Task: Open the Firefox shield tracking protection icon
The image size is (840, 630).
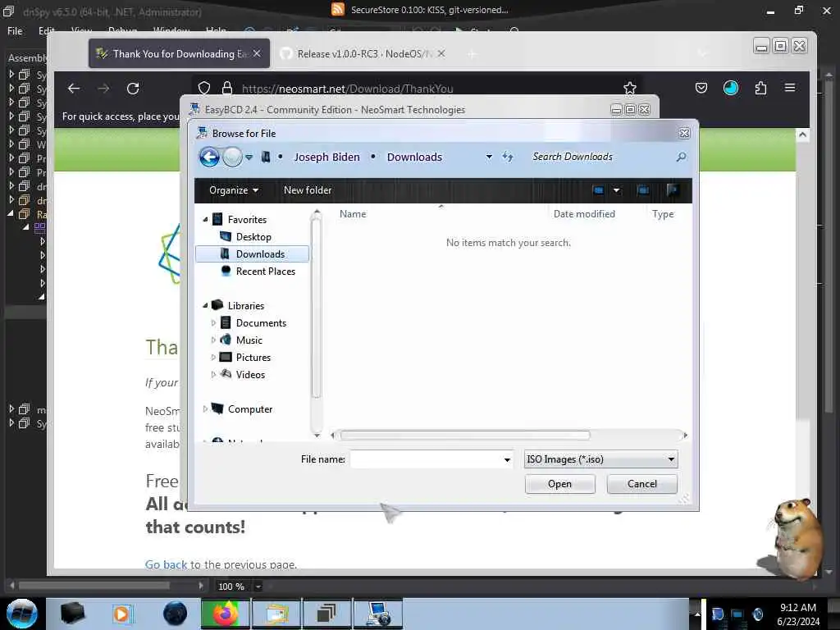Action: point(204,88)
